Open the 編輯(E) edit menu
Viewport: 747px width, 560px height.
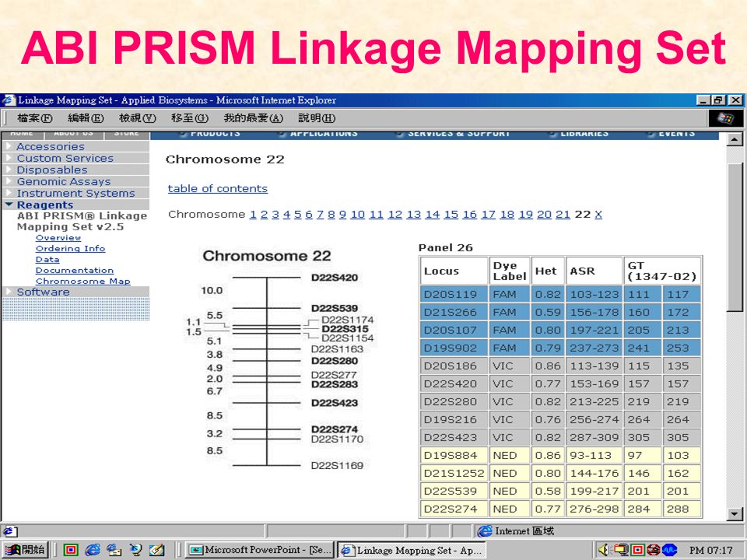[x=86, y=118]
